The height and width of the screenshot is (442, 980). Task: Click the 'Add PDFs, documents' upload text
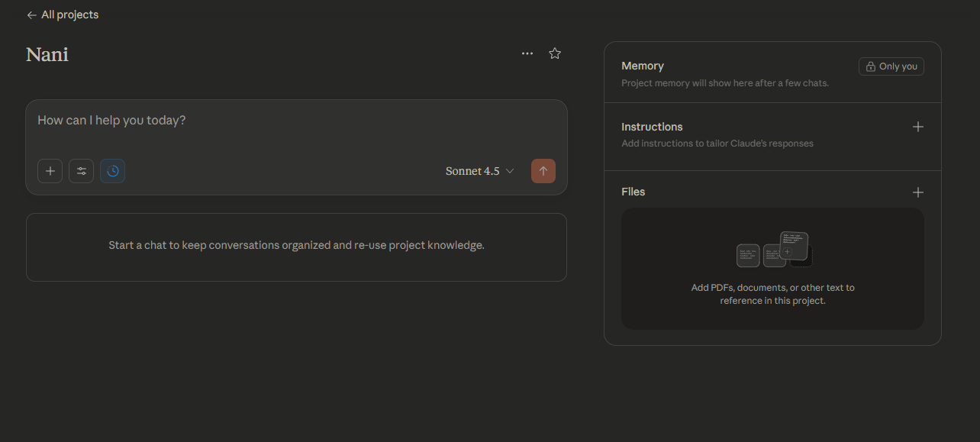point(772,294)
